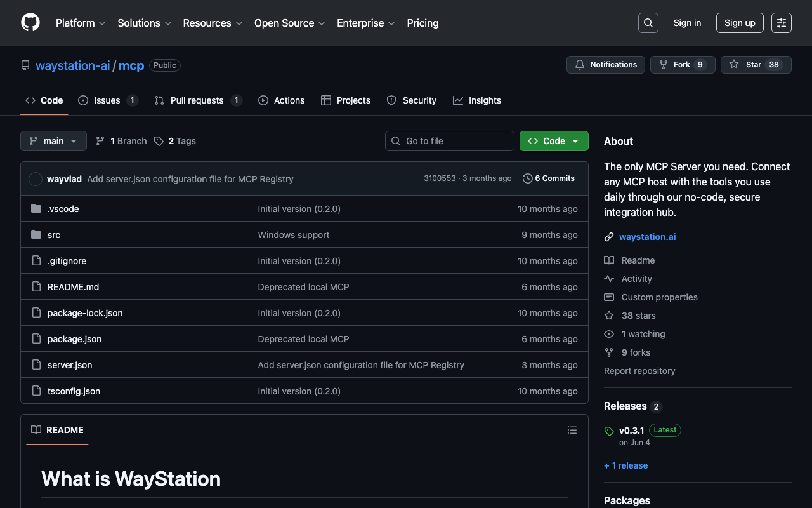Switch to the Issues tab
Image resolution: width=812 pixels, height=508 pixels.
(107, 100)
